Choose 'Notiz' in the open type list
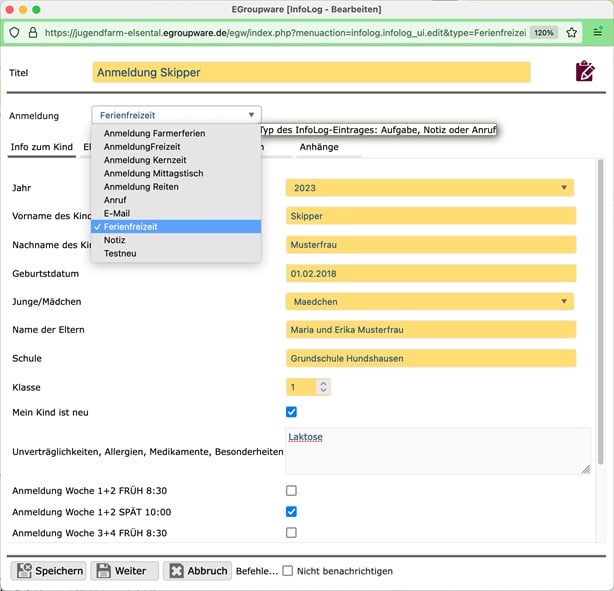This screenshot has height=591, width=614. click(x=116, y=240)
